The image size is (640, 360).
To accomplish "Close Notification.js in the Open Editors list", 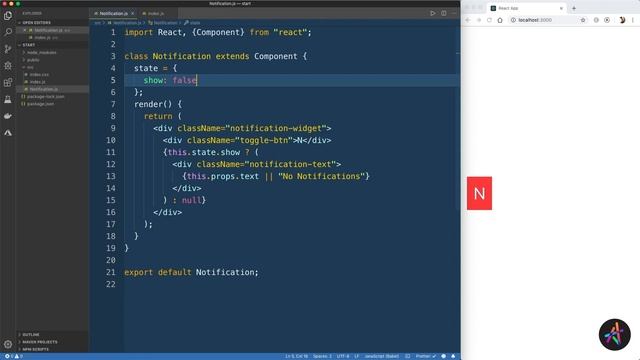I will [25, 30].
